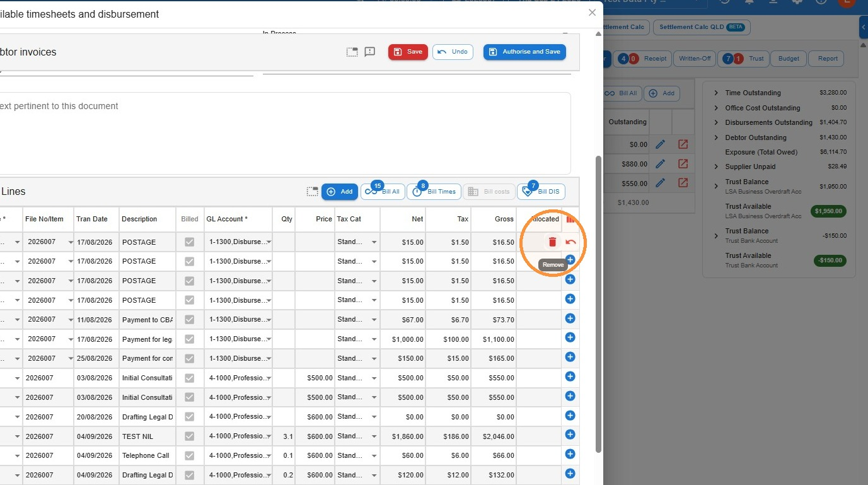This screenshot has width=868, height=485.
Task: Remove the first POSTAGE line with trash icon
Action: (x=552, y=242)
